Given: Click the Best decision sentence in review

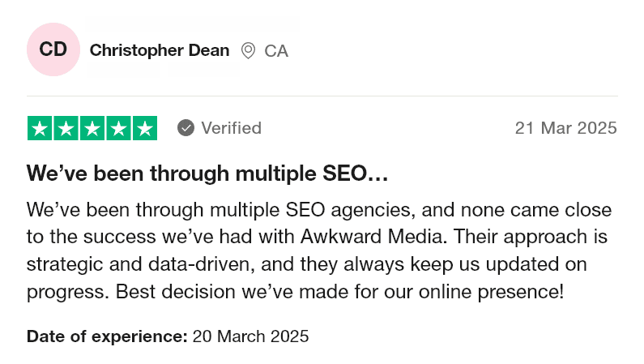Looking at the screenshot, I should [339, 292].
